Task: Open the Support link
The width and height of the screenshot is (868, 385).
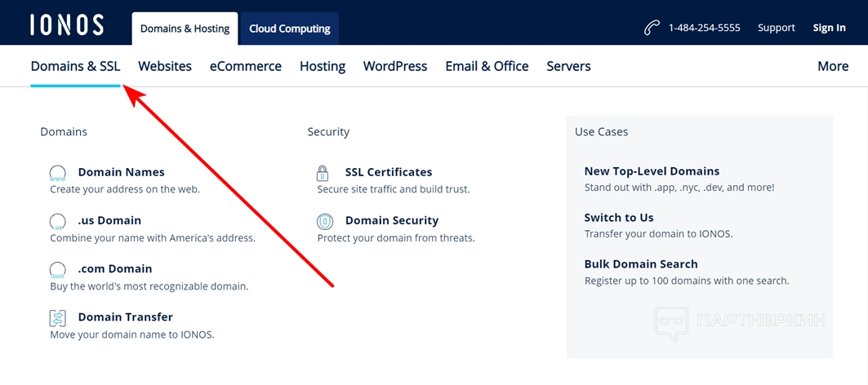Action: point(776,28)
